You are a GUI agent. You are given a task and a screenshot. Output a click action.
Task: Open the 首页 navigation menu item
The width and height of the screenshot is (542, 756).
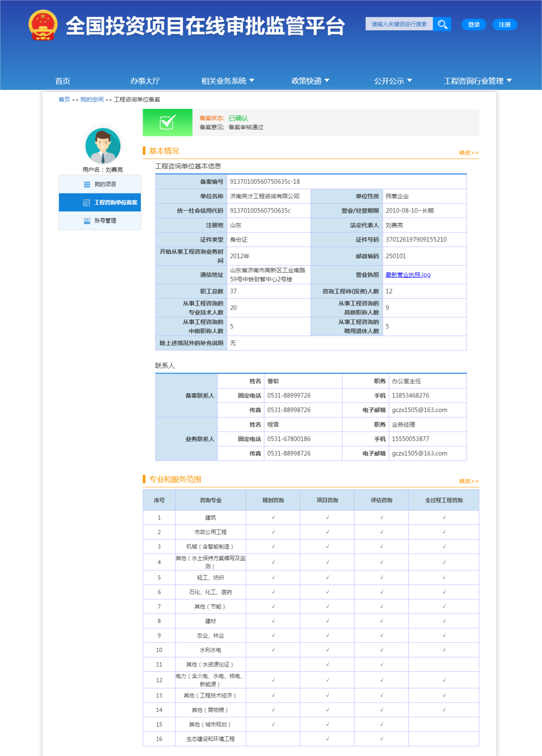(x=63, y=81)
